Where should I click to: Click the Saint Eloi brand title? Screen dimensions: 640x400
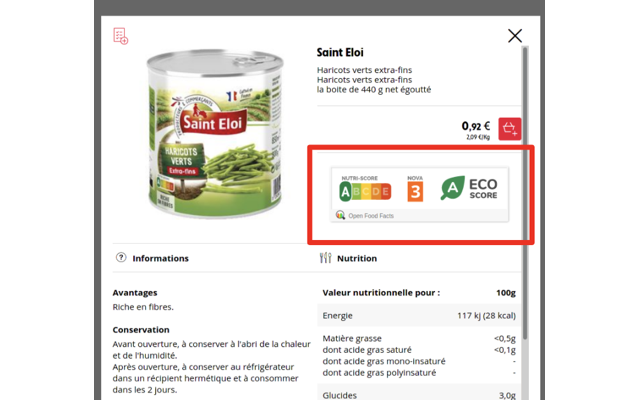(340, 52)
